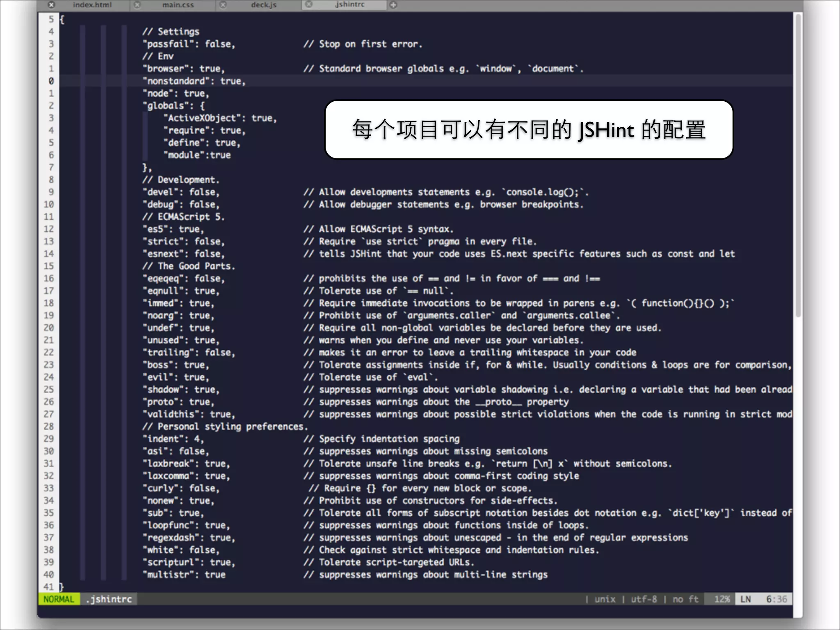840x630 pixels.
Task: Click the "debug": false line
Action: pos(181,204)
